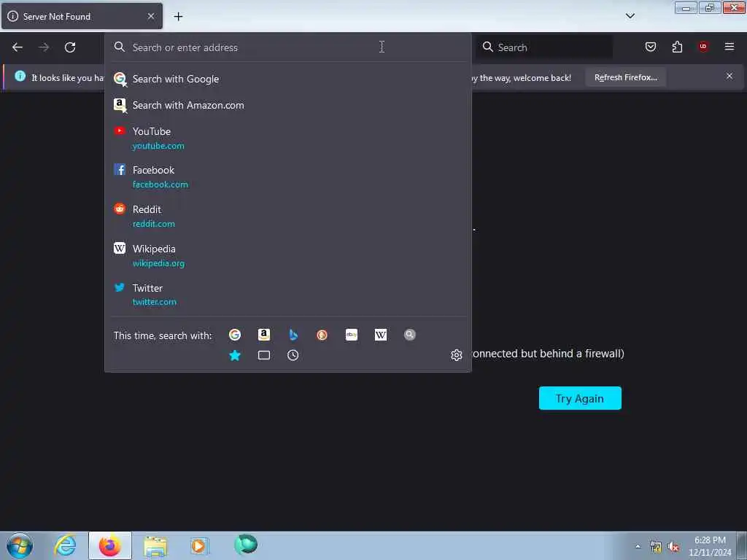Select the Server Not Found tab
747x560 pixels.
pos(82,17)
